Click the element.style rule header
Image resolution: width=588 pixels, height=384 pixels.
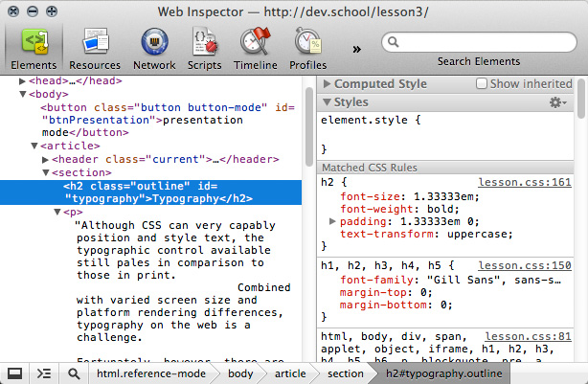(x=371, y=120)
